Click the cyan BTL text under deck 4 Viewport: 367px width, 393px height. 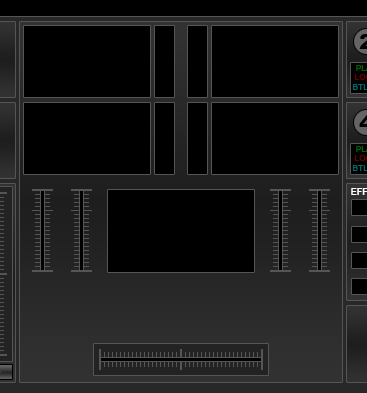(x=360, y=168)
